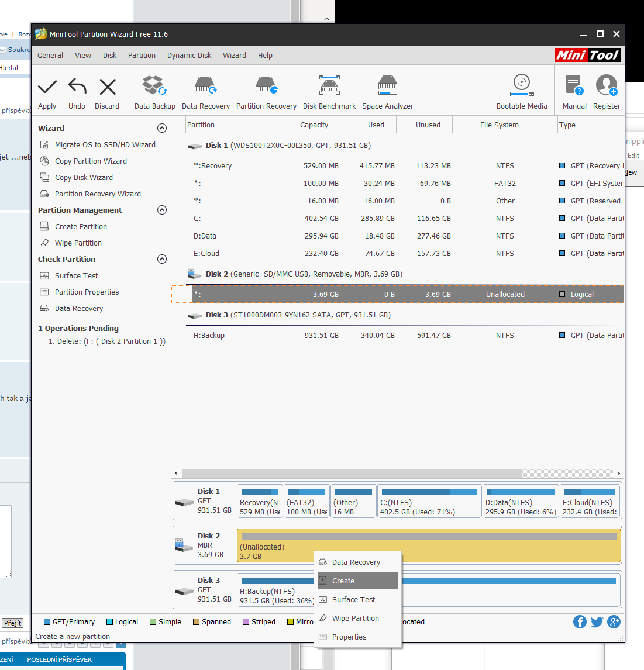
Task: Click the partition list horizontal scrollbar
Action: pos(351,474)
